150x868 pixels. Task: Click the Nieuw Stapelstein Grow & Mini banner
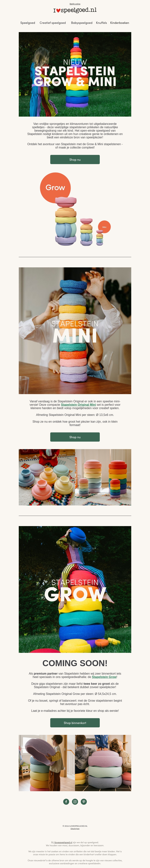point(75,75)
